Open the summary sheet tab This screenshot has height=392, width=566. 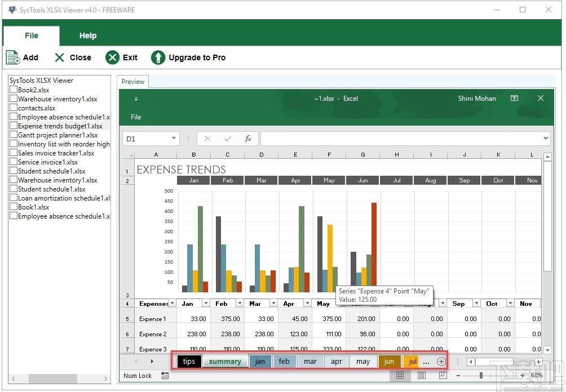coord(225,362)
